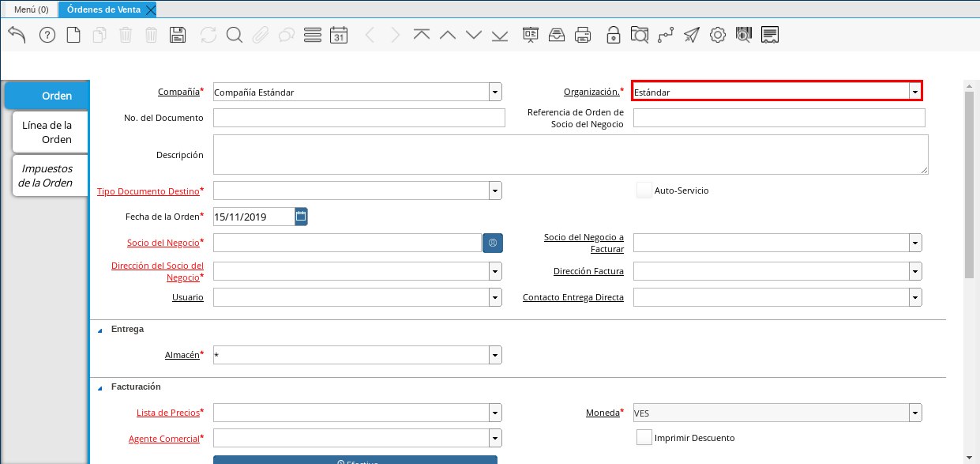Save the record with the floppy disk icon
This screenshot has width=980, height=464.
178,35
